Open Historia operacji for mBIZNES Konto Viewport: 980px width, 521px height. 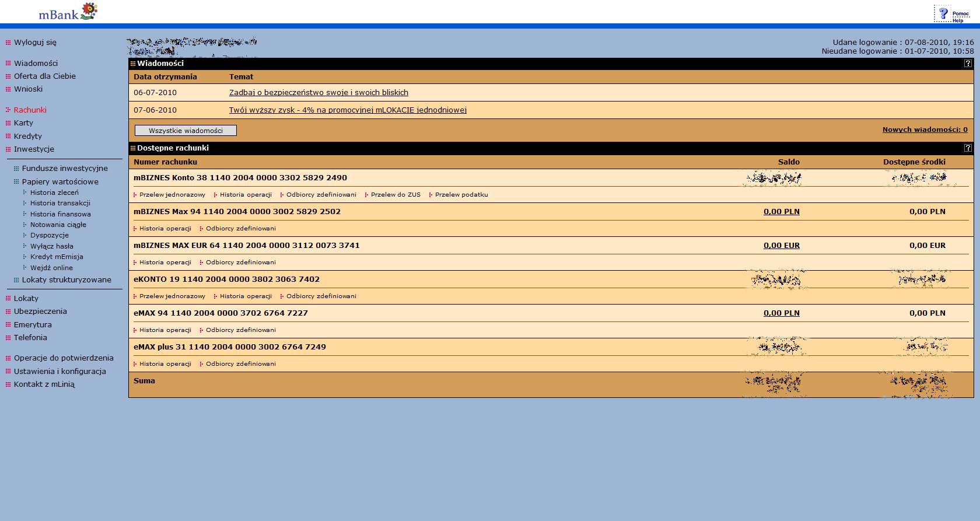[246, 195]
